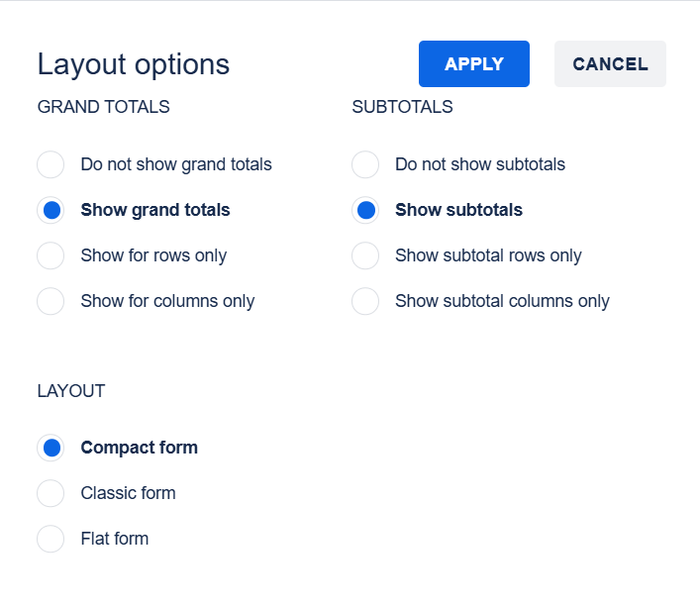Screen dimensions: 700x605
Task: Select the 'Do not show subtotals' radio button
Action: [x=365, y=164]
